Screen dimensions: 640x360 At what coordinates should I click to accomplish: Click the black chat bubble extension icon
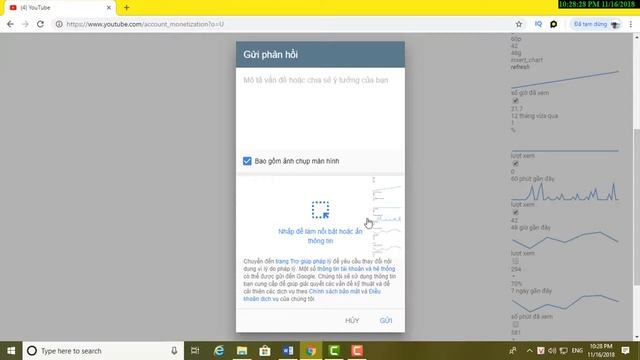[x=553, y=24]
